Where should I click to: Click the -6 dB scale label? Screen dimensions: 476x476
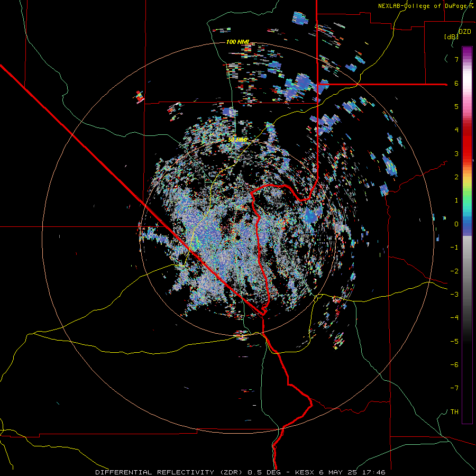pos(454,365)
